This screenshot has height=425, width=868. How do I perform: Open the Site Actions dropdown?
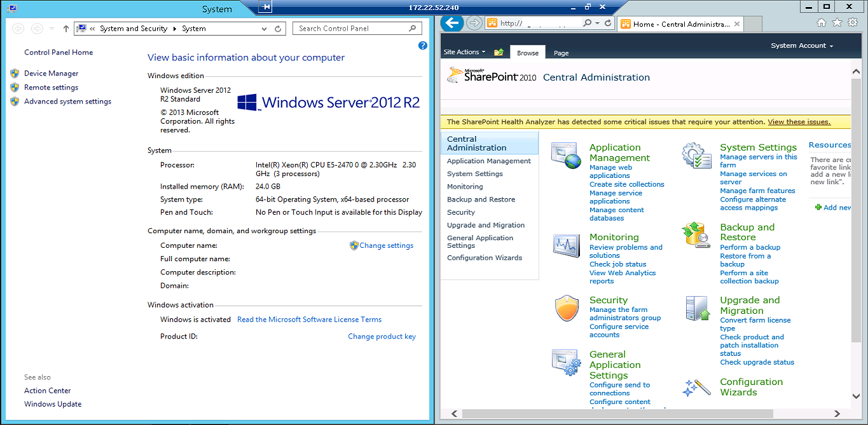(x=462, y=52)
